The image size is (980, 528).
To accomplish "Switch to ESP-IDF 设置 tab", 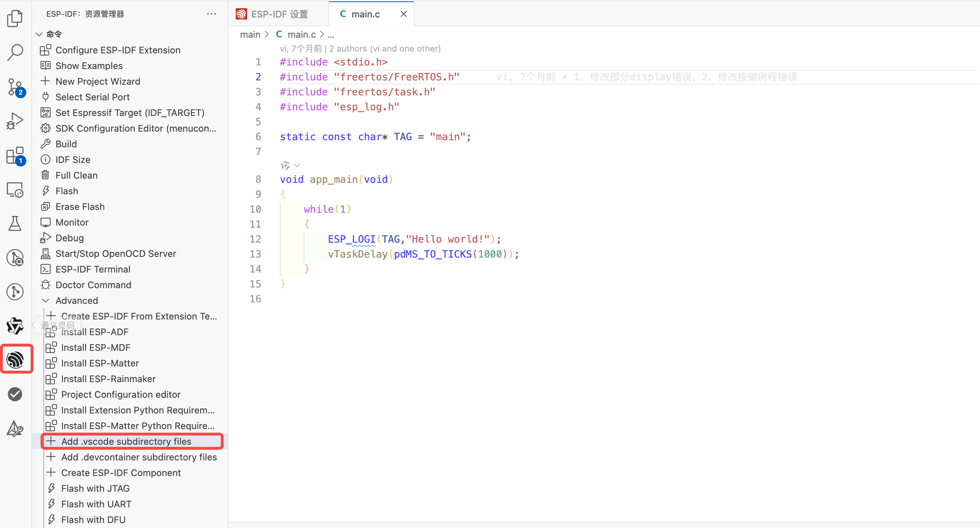I will 279,14.
